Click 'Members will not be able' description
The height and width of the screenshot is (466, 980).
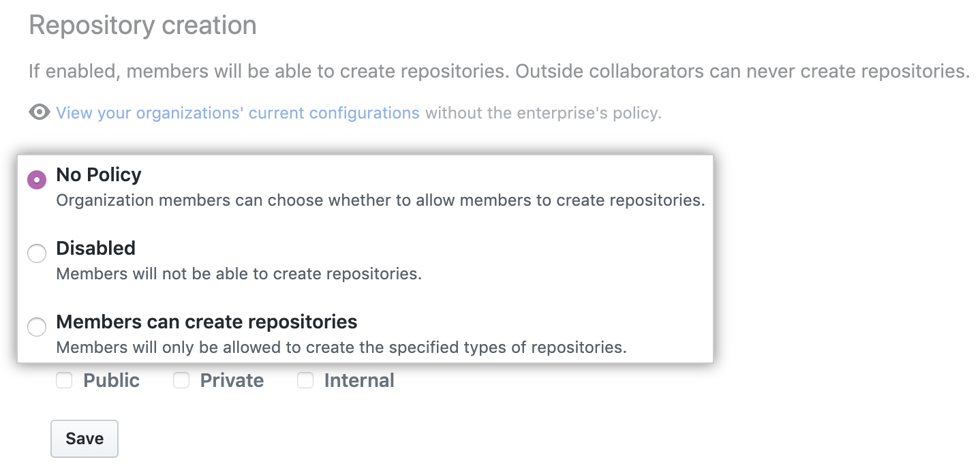[x=239, y=275]
